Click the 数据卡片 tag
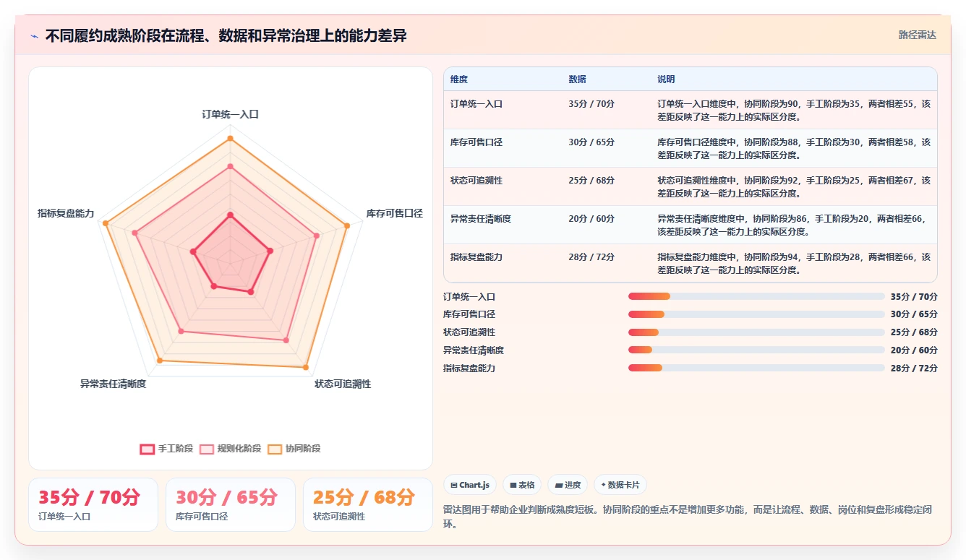Viewport: 966px width, 560px height. pos(620,485)
